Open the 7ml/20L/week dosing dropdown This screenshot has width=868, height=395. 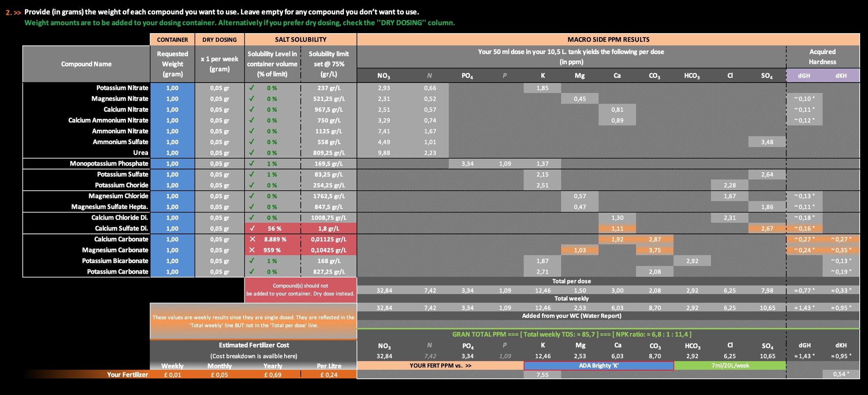point(730,366)
